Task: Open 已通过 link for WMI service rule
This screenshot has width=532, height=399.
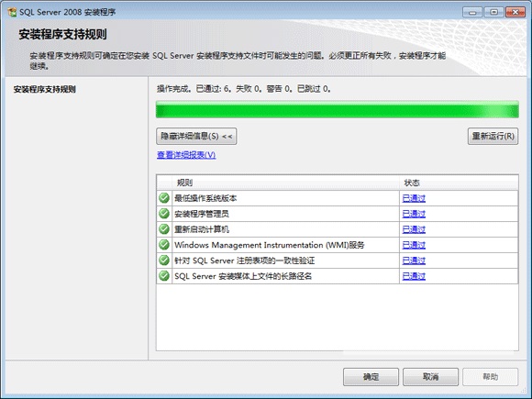Action: click(x=414, y=245)
